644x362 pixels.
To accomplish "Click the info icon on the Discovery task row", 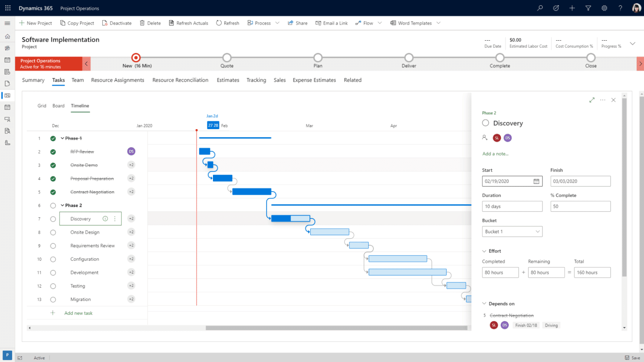I will tap(105, 218).
